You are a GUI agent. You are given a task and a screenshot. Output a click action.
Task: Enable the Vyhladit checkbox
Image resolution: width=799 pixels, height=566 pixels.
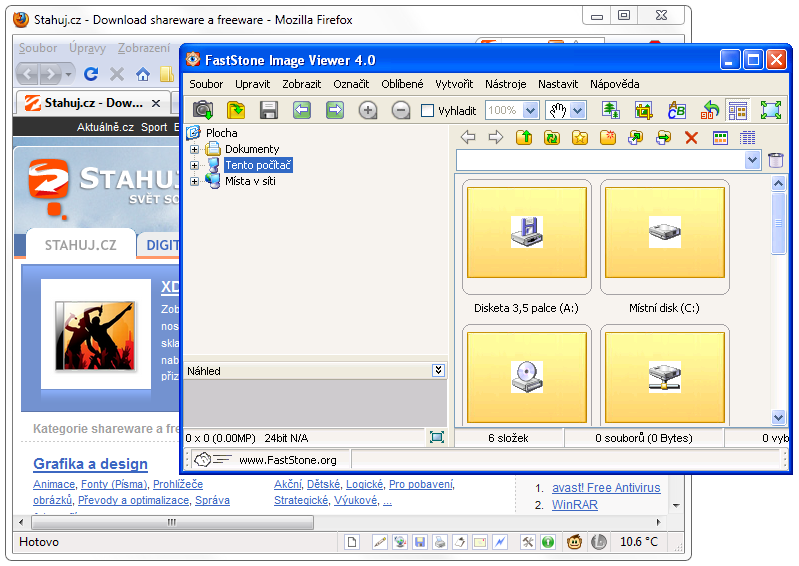428,111
